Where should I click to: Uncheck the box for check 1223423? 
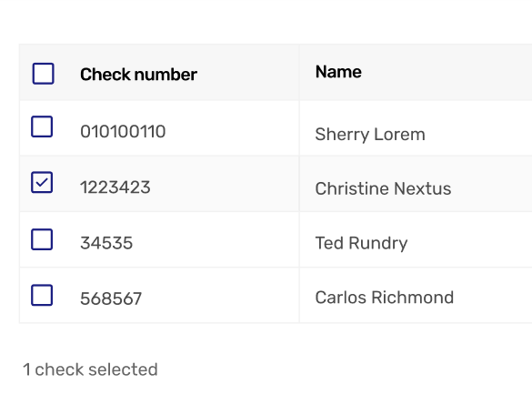(x=42, y=182)
